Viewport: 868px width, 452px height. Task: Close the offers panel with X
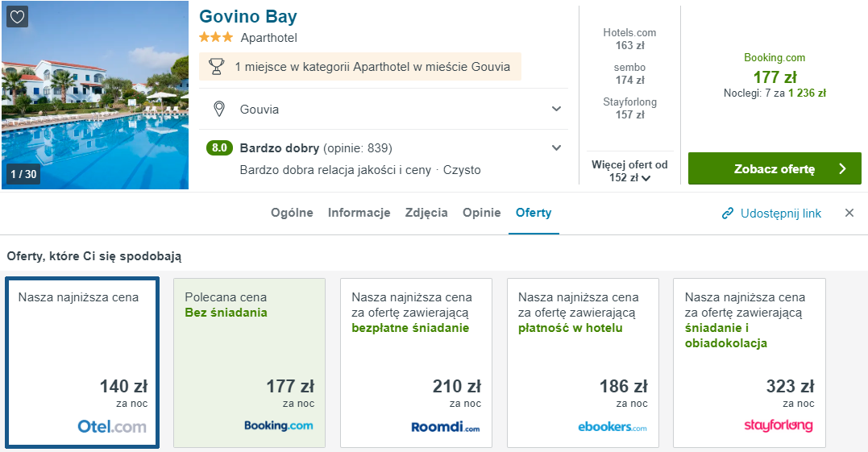pyautogui.click(x=849, y=213)
